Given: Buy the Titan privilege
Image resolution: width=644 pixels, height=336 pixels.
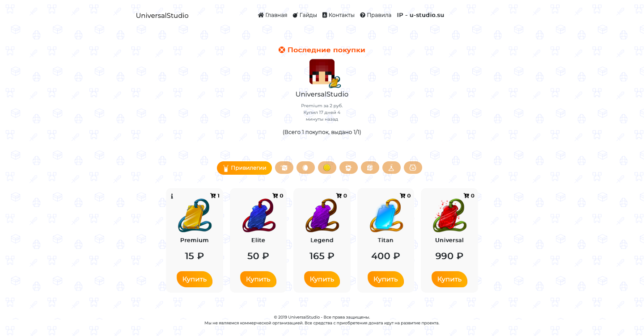Looking at the screenshot, I should coord(386,279).
